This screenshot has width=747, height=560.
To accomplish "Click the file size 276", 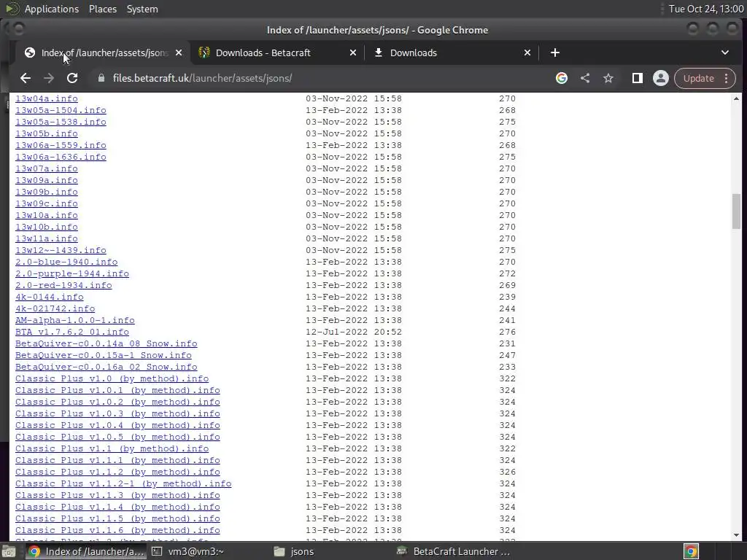I will [x=508, y=332].
